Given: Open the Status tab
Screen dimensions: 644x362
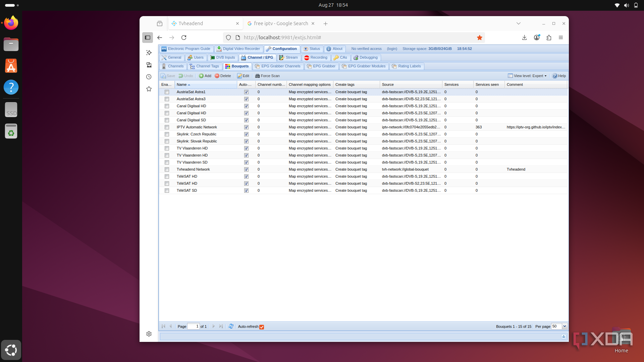Looking at the screenshot, I should coord(312,49).
